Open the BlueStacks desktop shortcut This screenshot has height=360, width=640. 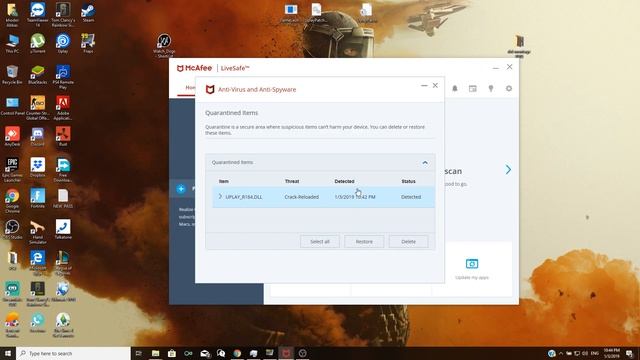click(x=38, y=74)
